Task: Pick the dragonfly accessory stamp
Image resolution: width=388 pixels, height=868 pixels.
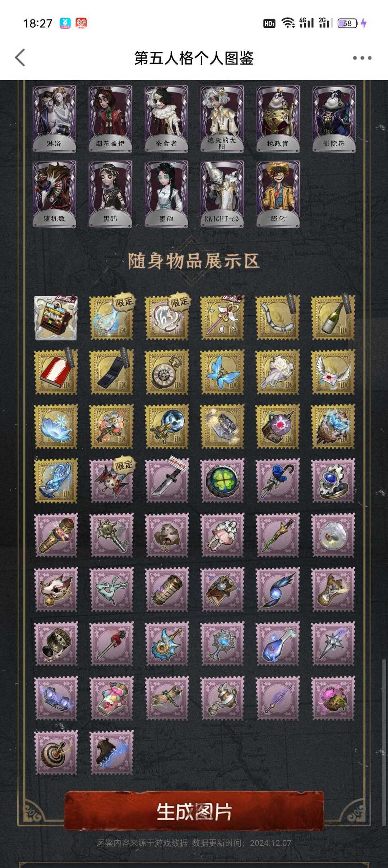Action: 167,698
